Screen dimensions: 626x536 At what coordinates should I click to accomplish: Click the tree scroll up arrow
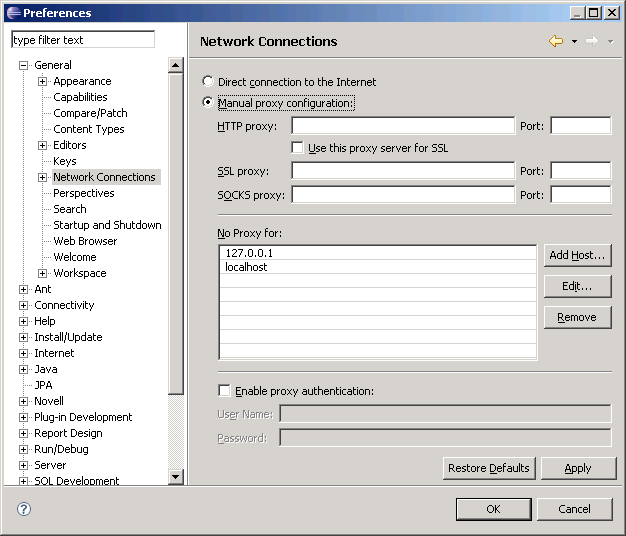pyautogui.click(x=176, y=65)
